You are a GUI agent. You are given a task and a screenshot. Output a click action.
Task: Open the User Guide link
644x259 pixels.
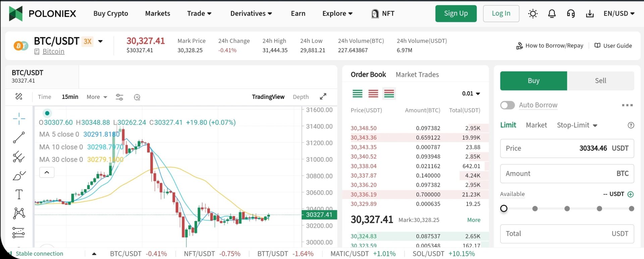tap(613, 46)
